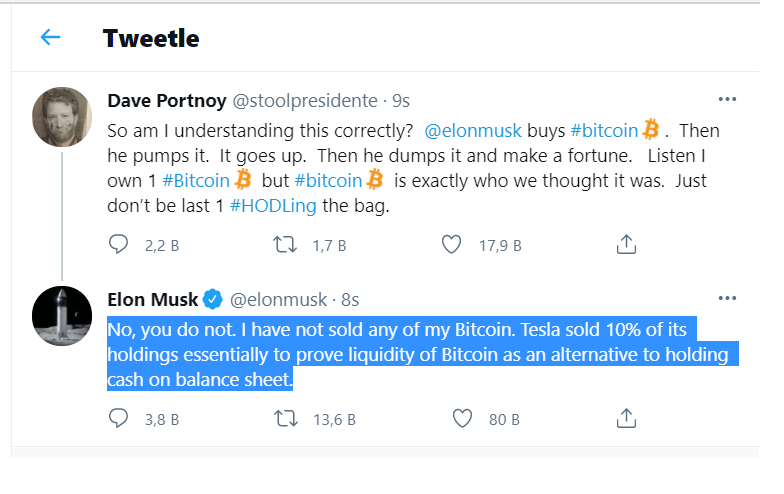Click Elon Musk's verified badge
Image resolution: width=784 pixels, height=494 pixels.
click(x=212, y=299)
